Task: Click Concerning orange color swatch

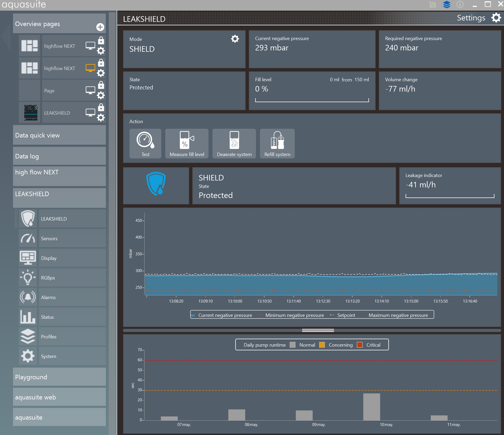Action: coord(322,345)
